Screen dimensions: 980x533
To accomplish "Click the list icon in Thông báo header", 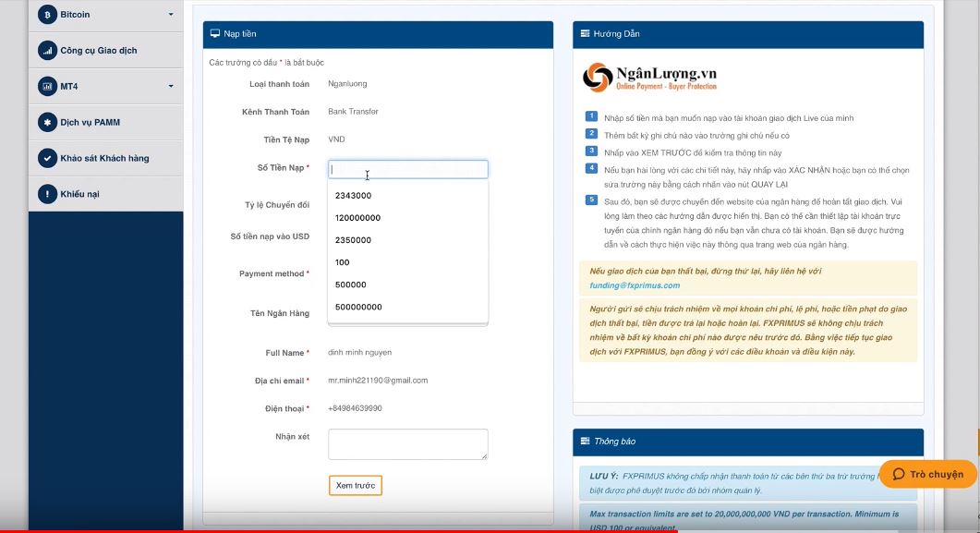I will point(585,442).
